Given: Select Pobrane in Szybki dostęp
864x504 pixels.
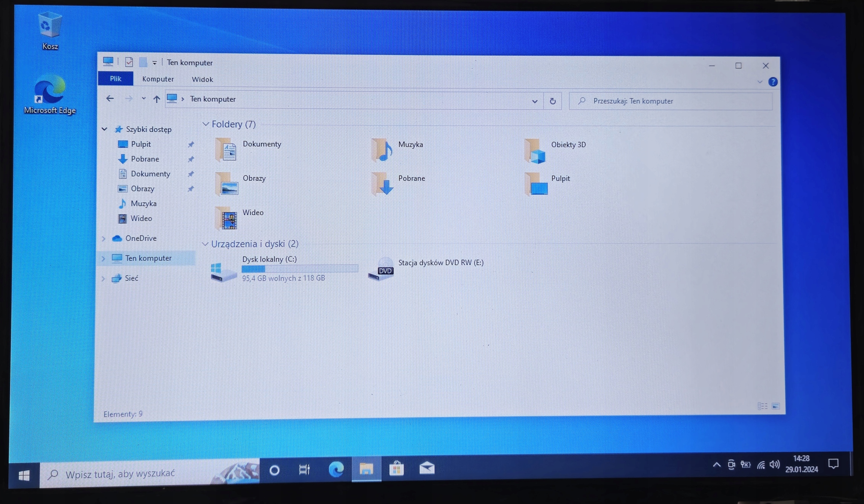Looking at the screenshot, I should coord(145,159).
